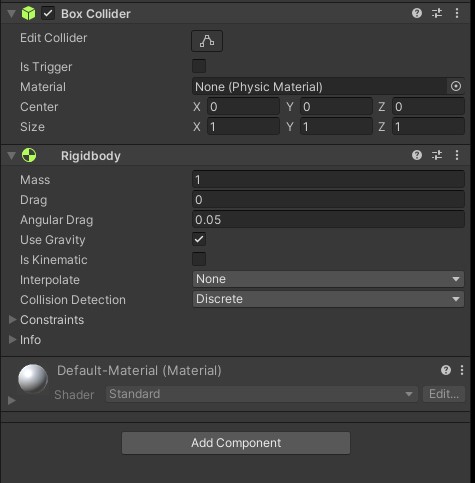Open the Shader Standard dropdown
475x483 pixels.
(262, 394)
